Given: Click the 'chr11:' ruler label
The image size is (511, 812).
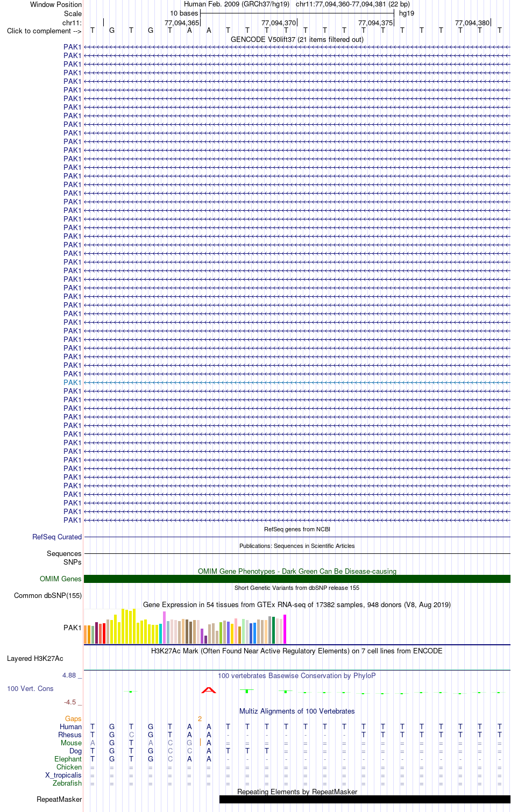Looking at the screenshot, I should 72,23.
